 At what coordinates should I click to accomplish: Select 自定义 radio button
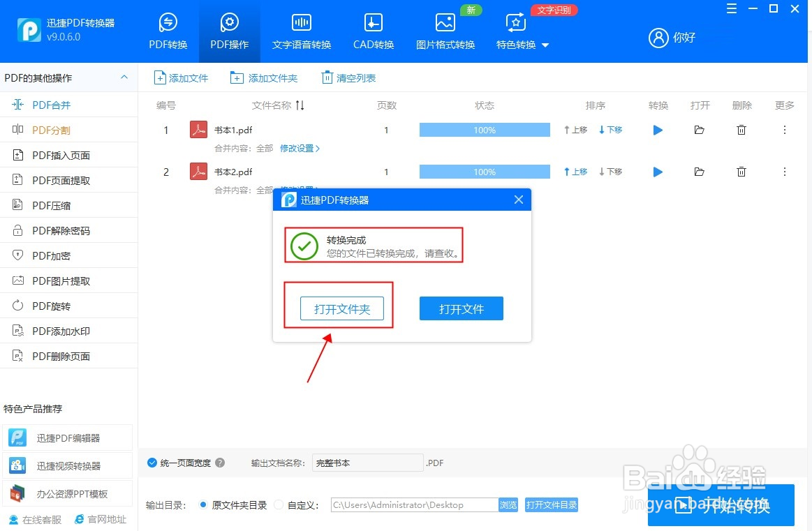tap(279, 504)
